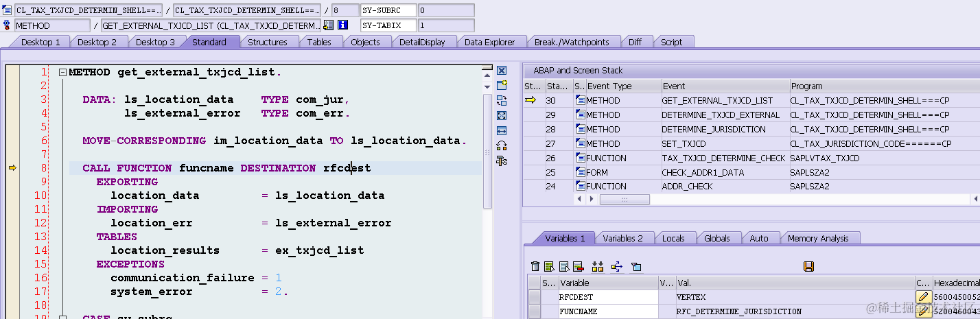This screenshot has width=980, height=319.
Task: Click the stack table horizontal scrollbar thumb
Action: pyautogui.click(x=625, y=199)
